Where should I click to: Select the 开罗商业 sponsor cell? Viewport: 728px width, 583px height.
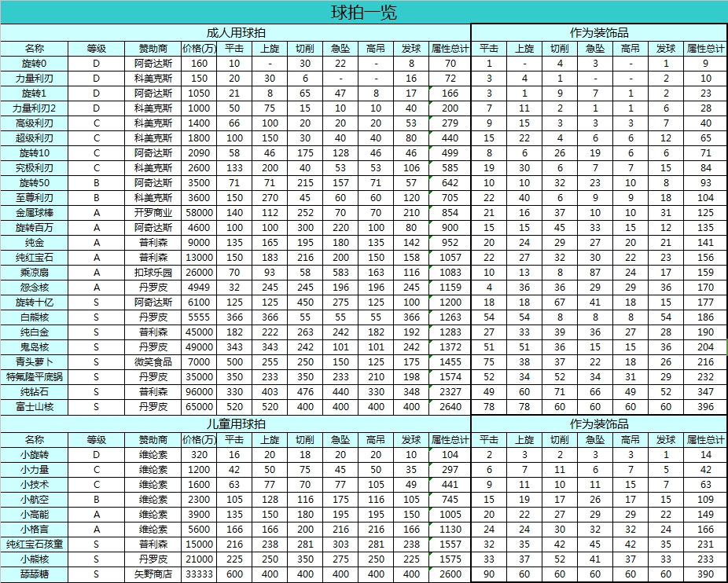[x=153, y=213]
